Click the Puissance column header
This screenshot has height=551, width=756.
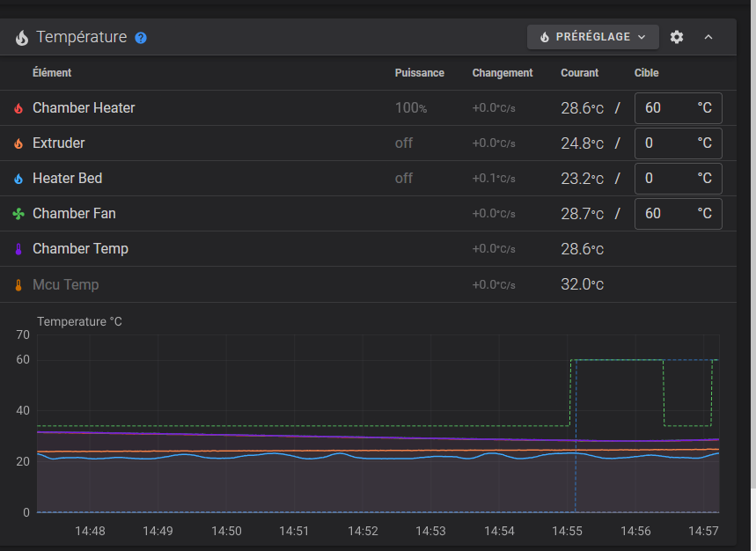click(x=420, y=73)
